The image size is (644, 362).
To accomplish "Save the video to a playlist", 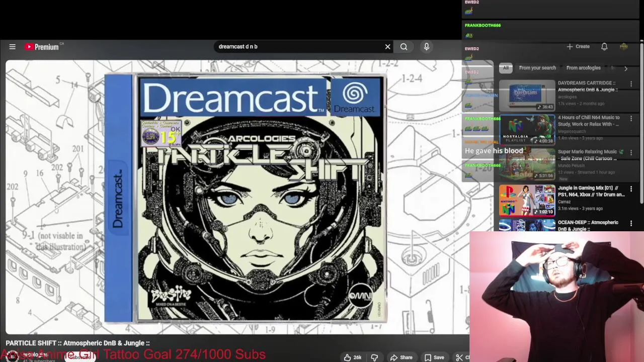I will pos(434,357).
